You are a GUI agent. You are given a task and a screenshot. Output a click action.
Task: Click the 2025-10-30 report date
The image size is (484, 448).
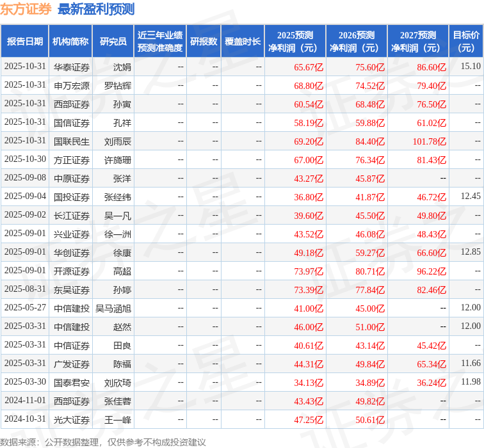pyautogui.click(x=25, y=159)
